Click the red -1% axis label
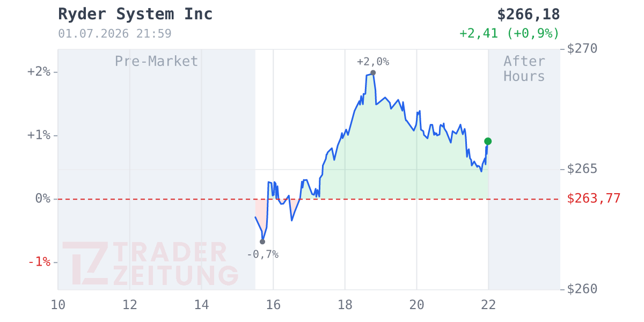Image resolution: width=644 pixels, height=322 pixels. coord(39,262)
